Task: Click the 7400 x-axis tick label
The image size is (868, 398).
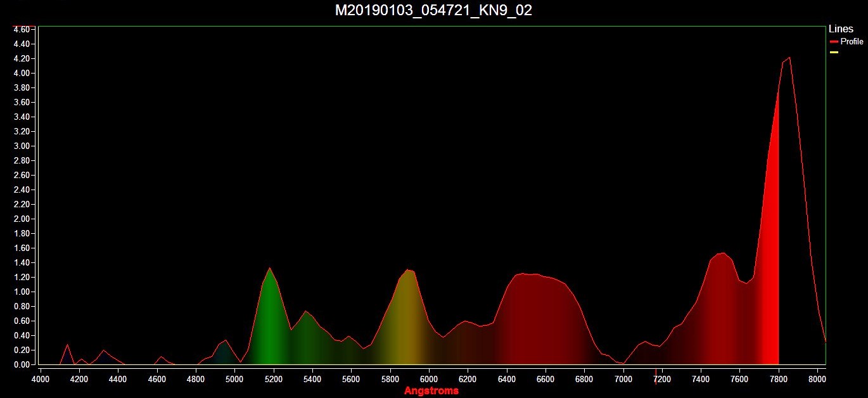Action: [x=701, y=380]
